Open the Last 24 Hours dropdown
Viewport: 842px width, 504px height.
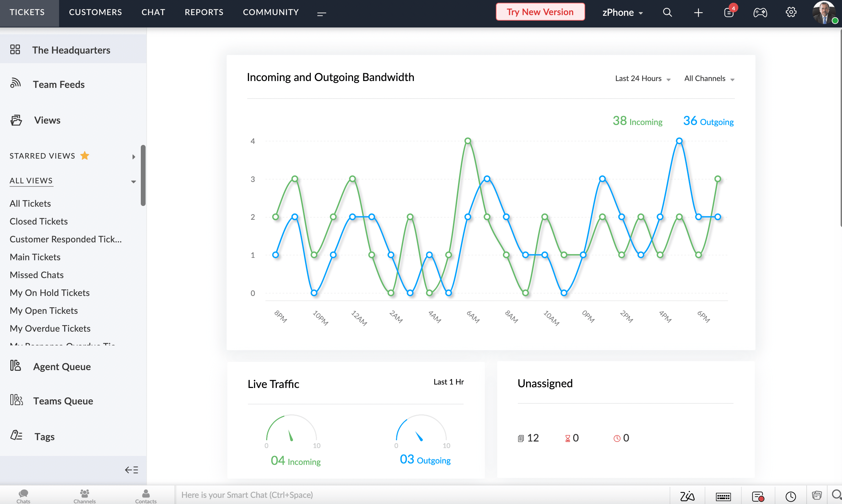[642, 78]
